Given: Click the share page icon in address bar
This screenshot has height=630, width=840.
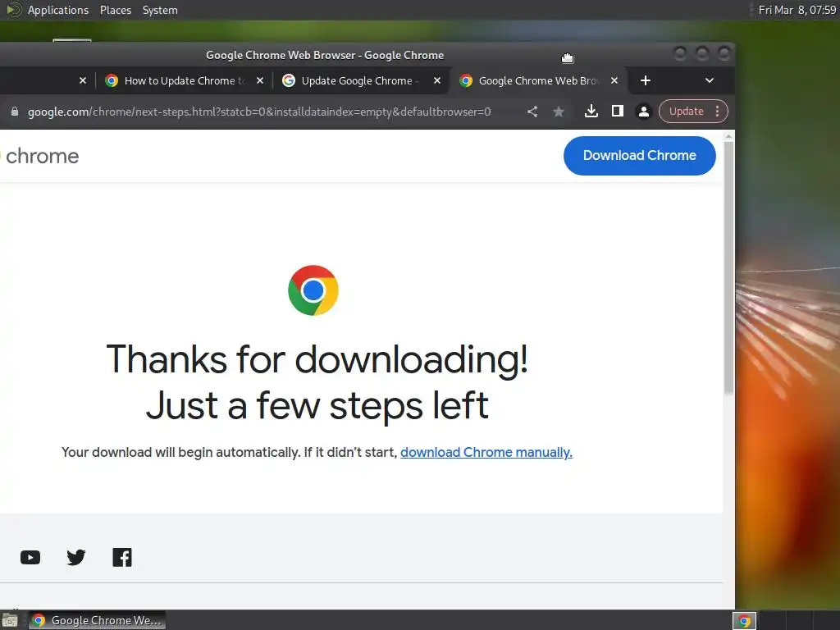Looking at the screenshot, I should coord(532,112).
